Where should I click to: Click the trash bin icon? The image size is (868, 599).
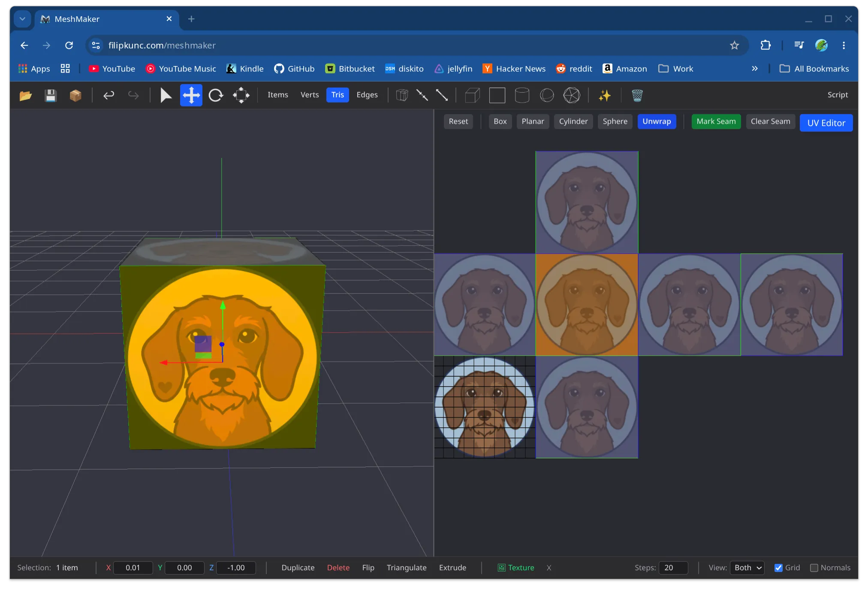(x=637, y=95)
